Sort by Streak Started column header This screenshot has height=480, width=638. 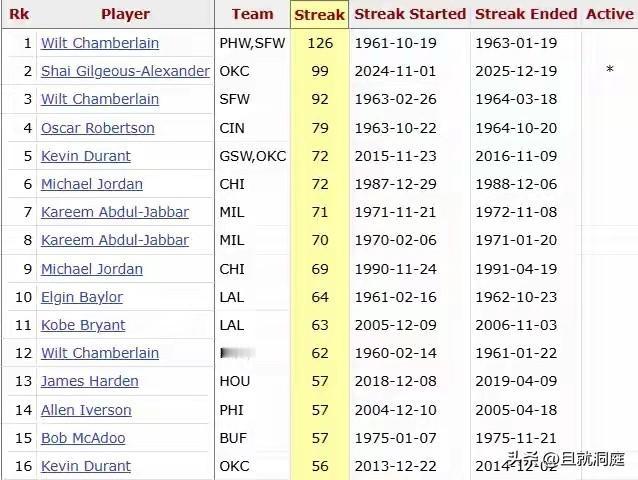tap(410, 14)
